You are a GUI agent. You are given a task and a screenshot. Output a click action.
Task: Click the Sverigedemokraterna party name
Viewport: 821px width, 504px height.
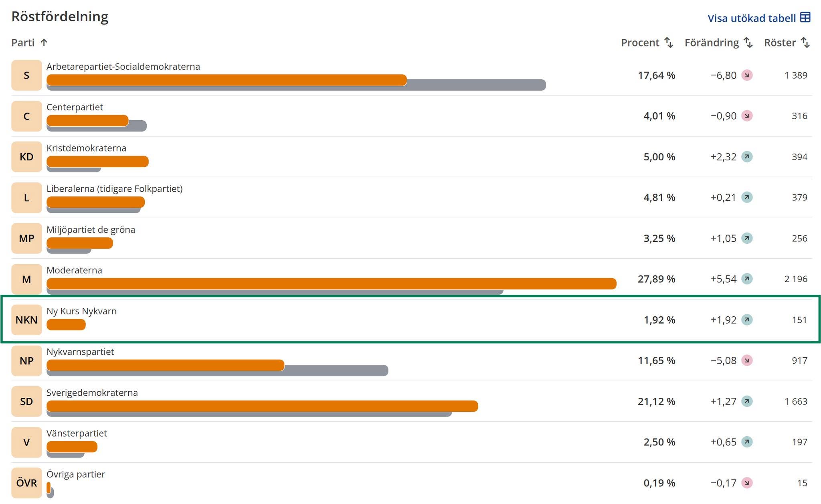[x=92, y=393]
